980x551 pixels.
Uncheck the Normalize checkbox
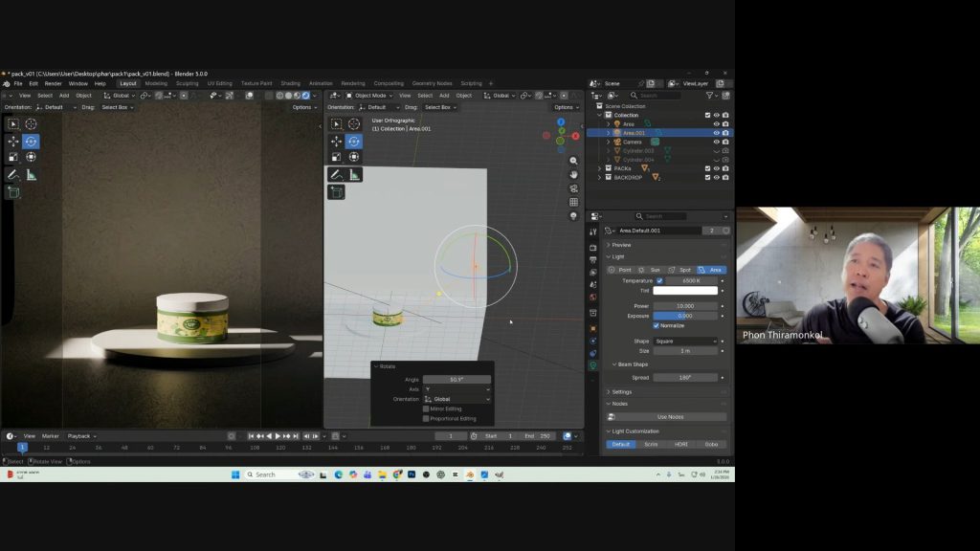coord(657,325)
